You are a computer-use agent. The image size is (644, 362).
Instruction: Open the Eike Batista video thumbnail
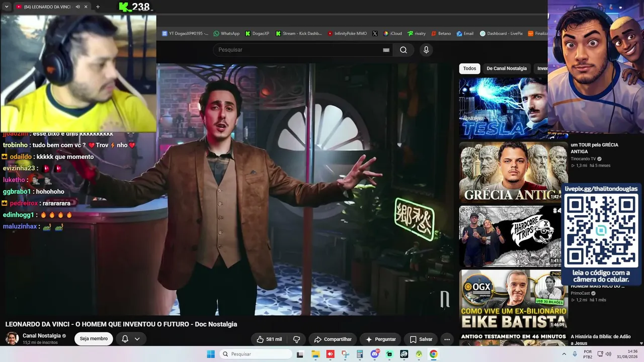pyautogui.click(x=513, y=300)
